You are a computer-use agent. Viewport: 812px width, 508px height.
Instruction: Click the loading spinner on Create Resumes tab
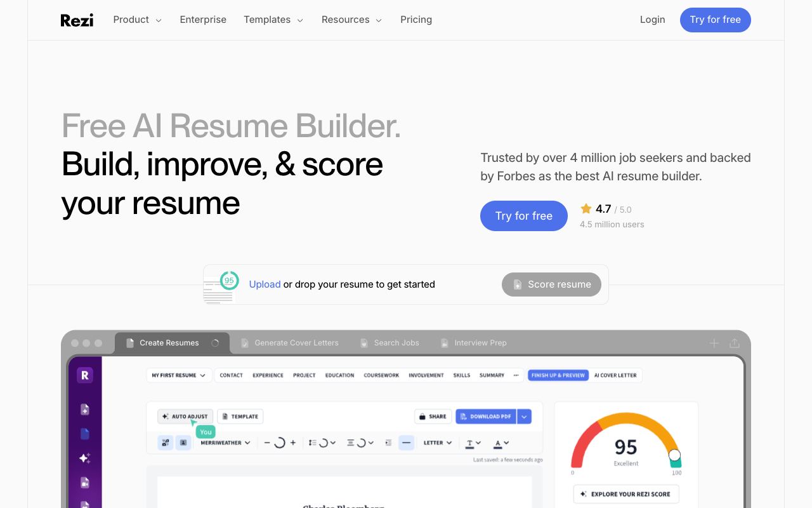coord(215,343)
